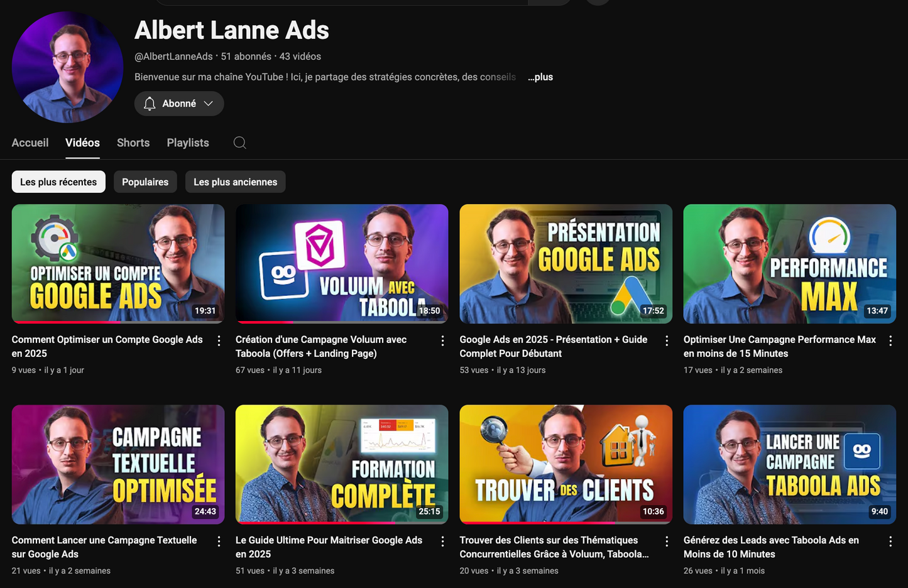Viewport: 908px width, 588px height.
Task: Open options menu for the Performance Max video
Action: coord(890,340)
